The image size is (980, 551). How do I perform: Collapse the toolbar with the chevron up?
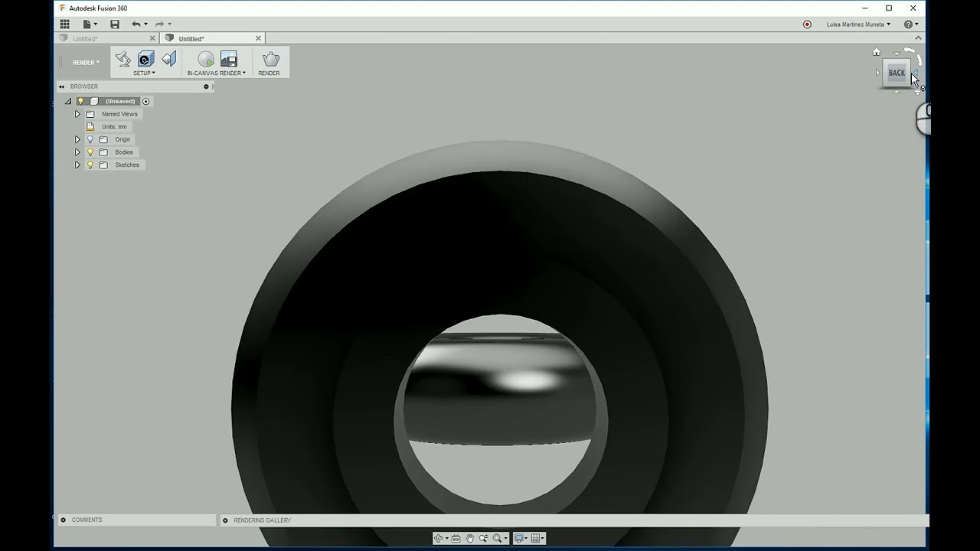click(919, 37)
